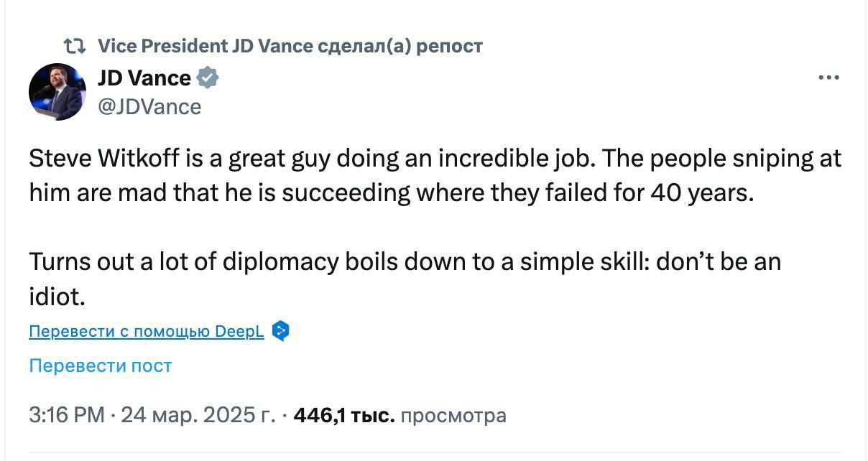
Task: Click the "JD Vance" display name
Action: click(x=144, y=78)
